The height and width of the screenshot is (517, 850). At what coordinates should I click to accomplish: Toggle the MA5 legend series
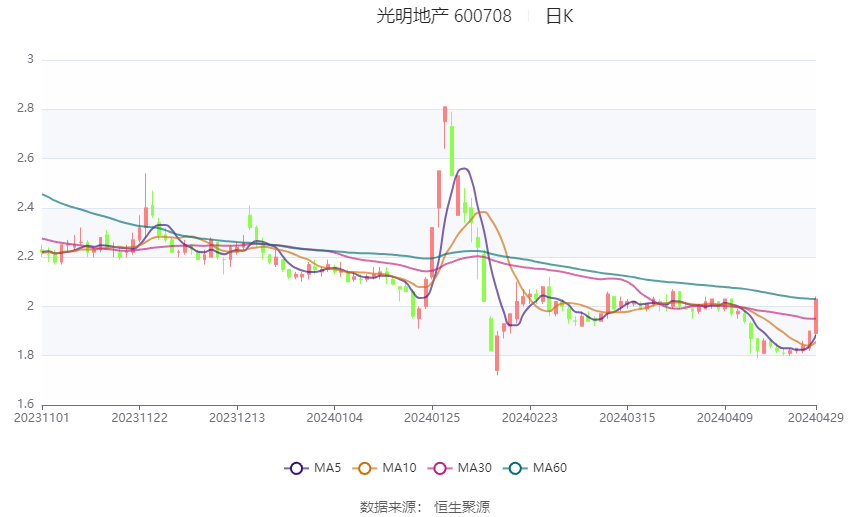click(x=313, y=468)
